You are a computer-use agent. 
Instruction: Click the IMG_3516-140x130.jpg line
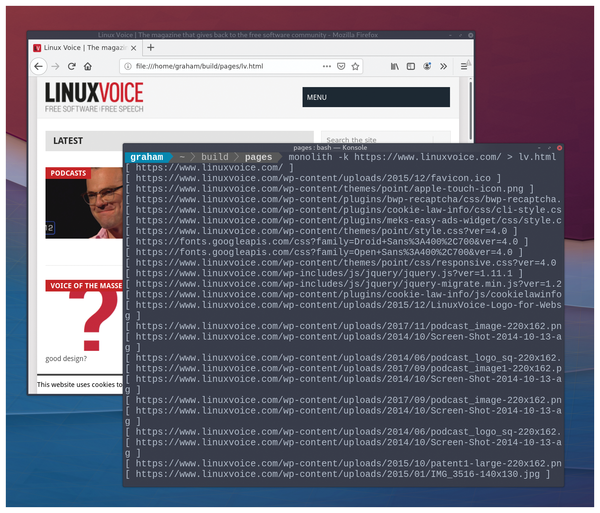pyautogui.click(x=338, y=474)
